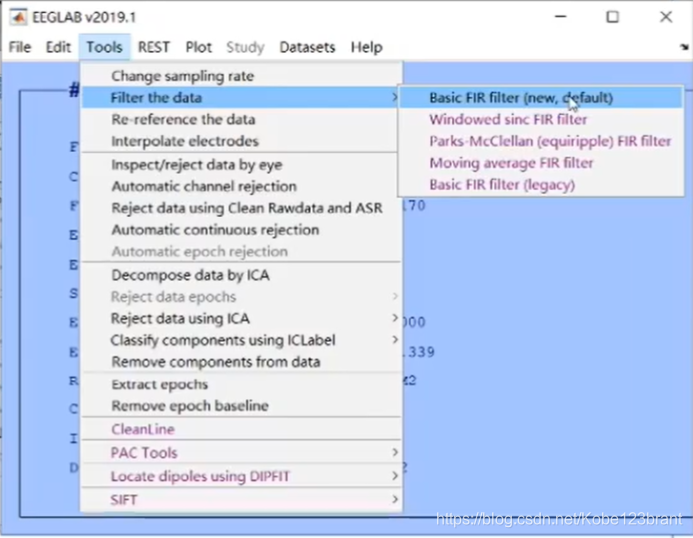The width and height of the screenshot is (693, 538).
Task: Maximize the EEGLAB window
Action: (x=613, y=17)
